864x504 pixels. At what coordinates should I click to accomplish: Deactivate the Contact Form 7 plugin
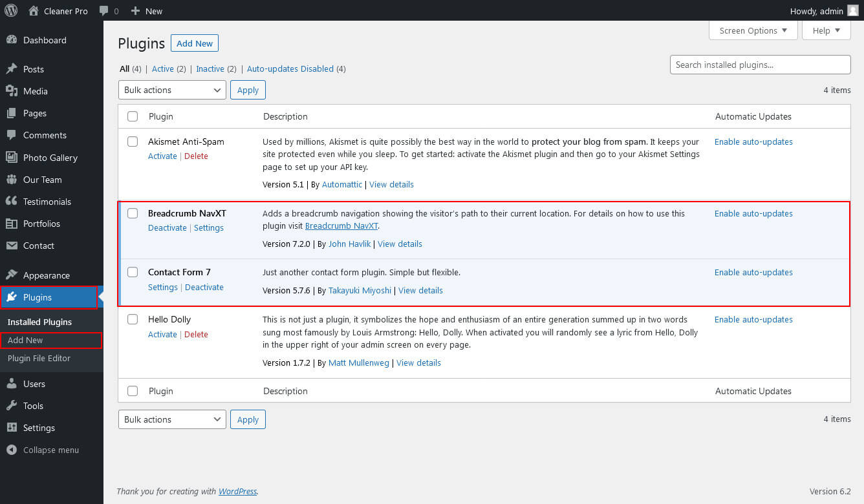point(204,287)
